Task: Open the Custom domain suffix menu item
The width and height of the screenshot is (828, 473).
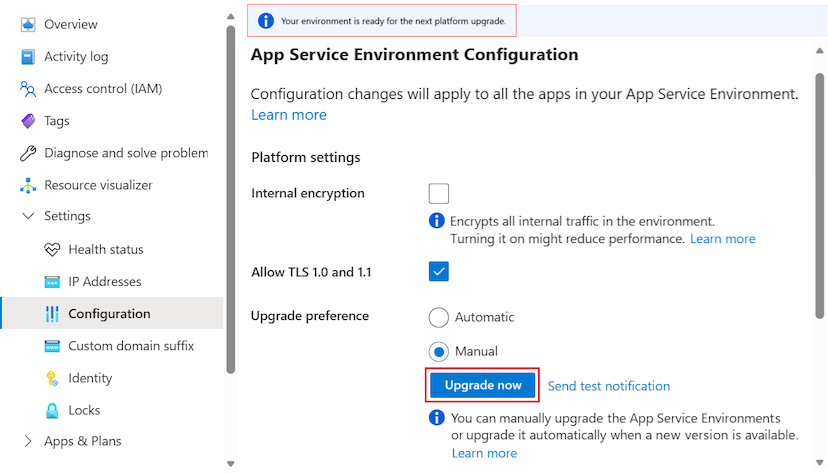Action: [130, 346]
